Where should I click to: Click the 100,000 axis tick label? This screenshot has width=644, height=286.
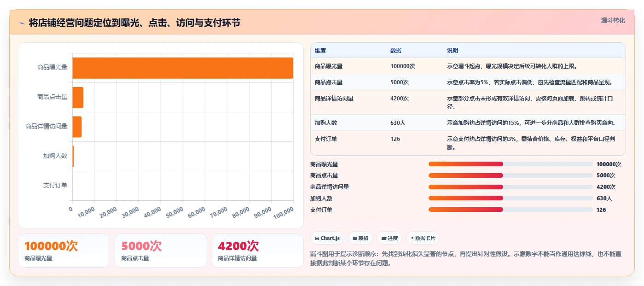[283, 213]
